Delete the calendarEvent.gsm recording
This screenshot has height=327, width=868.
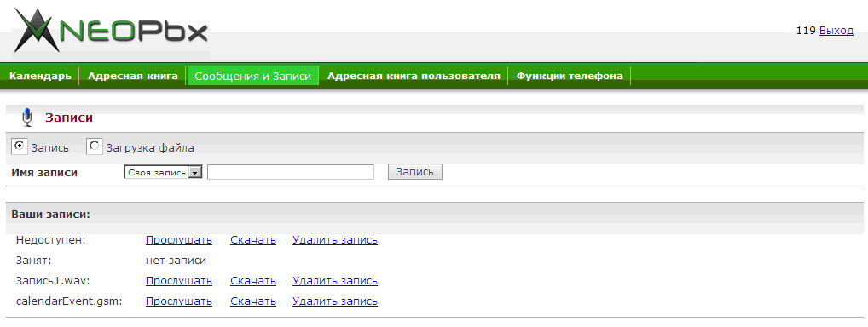coord(335,301)
